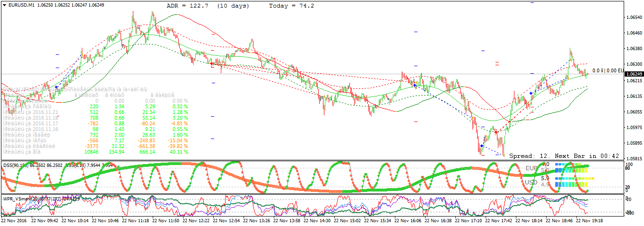Select the Spread: 12. Next Bar countdown text
Viewport: 644px width, 226px height.
(564, 156)
